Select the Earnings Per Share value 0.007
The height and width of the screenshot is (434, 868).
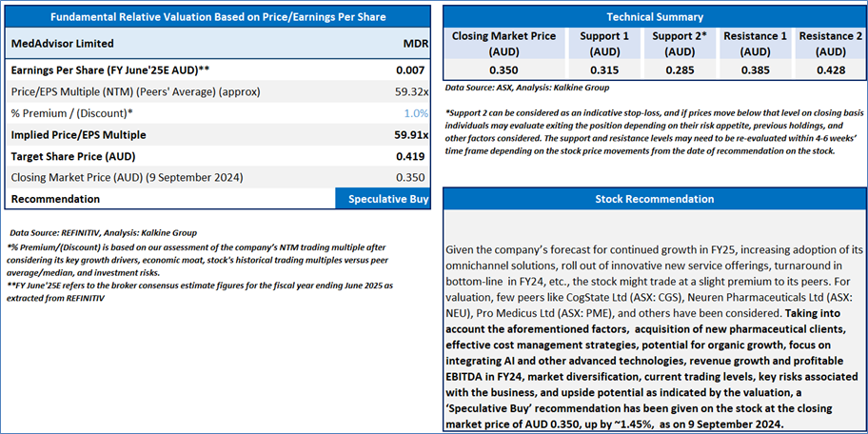[411, 70]
